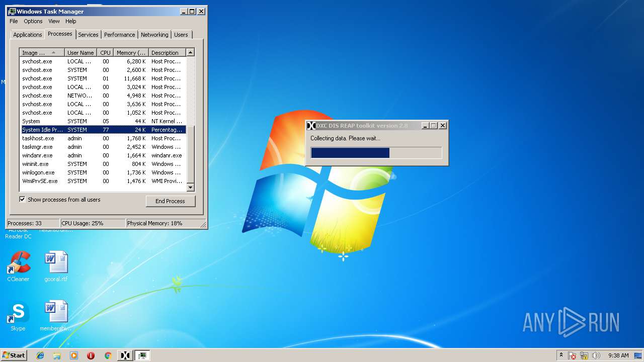Viewport: 644px width, 362px height.
Task: Launch Windows Media Player from taskbar
Action: click(74, 355)
